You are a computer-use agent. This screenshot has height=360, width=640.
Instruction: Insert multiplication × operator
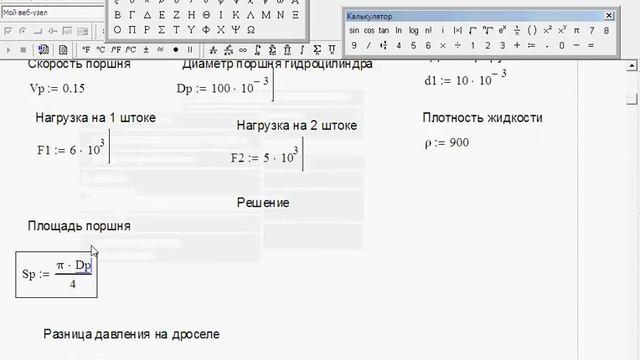tap(442, 45)
